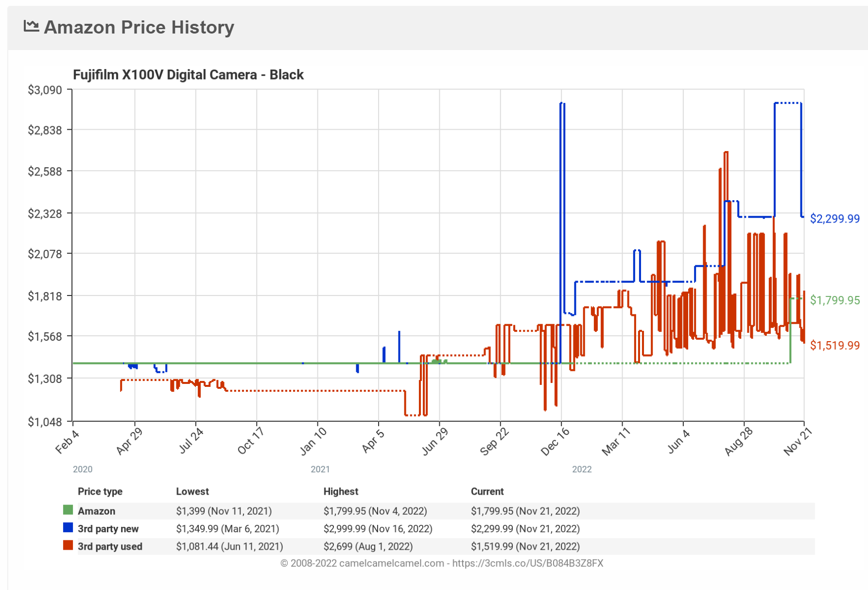
Task: Click the Fujifilm X100V Digital Camera chart title
Action: coord(188,75)
